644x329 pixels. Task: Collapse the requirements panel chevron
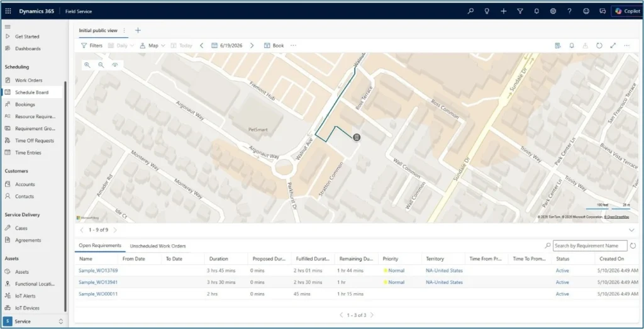pos(631,230)
